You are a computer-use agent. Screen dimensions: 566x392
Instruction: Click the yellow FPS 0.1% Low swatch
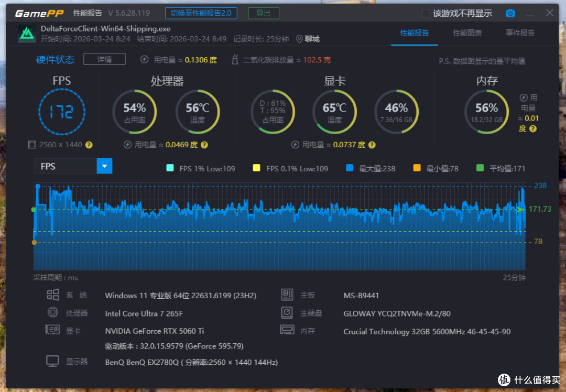pyautogui.click(x=257, y=168)
